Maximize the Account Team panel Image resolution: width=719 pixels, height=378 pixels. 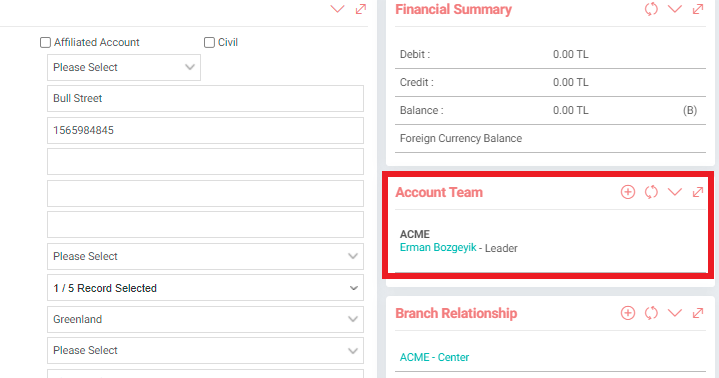[x=697, y=192]
